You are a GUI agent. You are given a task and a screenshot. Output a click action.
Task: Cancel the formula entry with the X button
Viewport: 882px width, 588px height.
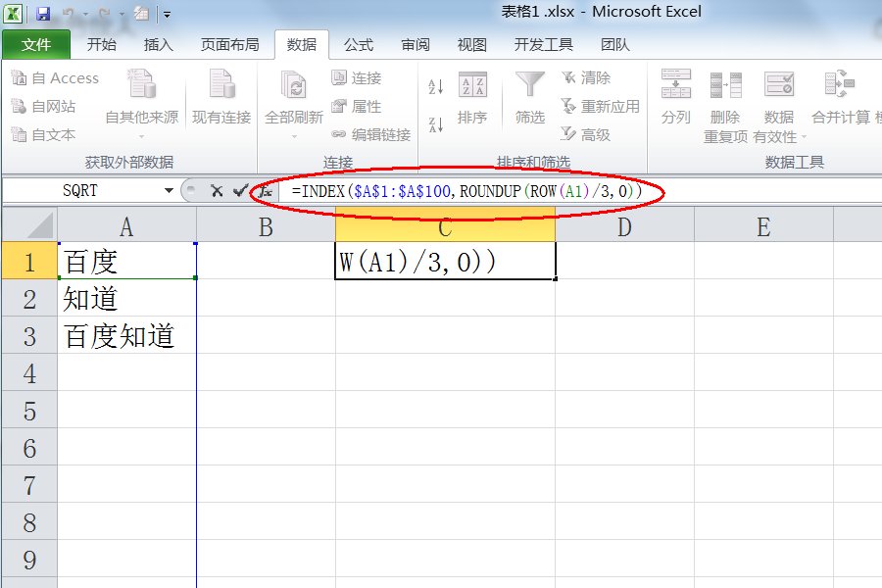[x=218, y=189]
